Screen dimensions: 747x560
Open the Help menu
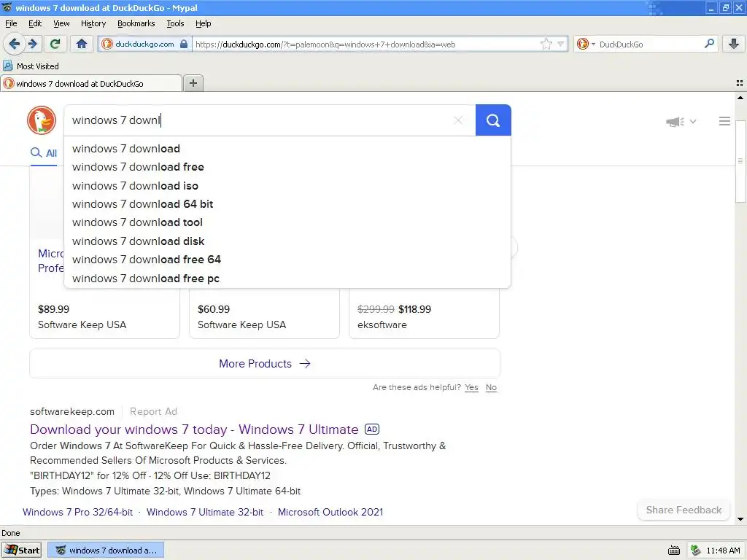coord(203,23)
